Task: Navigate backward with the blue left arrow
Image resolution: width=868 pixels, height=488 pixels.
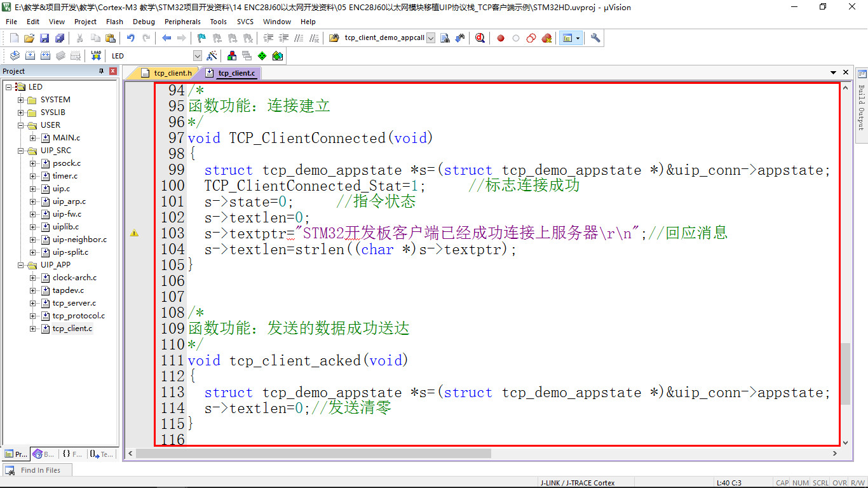Action: (x=166, y=38)
